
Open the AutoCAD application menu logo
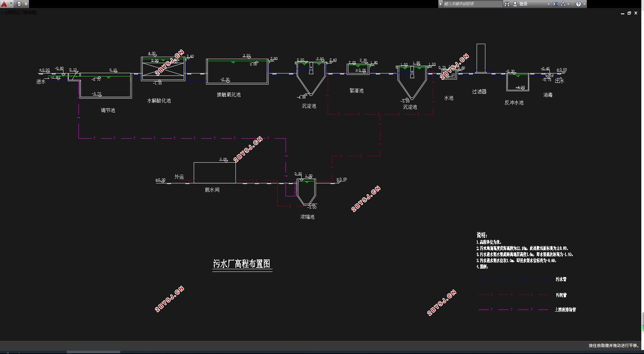pos(4,4)
